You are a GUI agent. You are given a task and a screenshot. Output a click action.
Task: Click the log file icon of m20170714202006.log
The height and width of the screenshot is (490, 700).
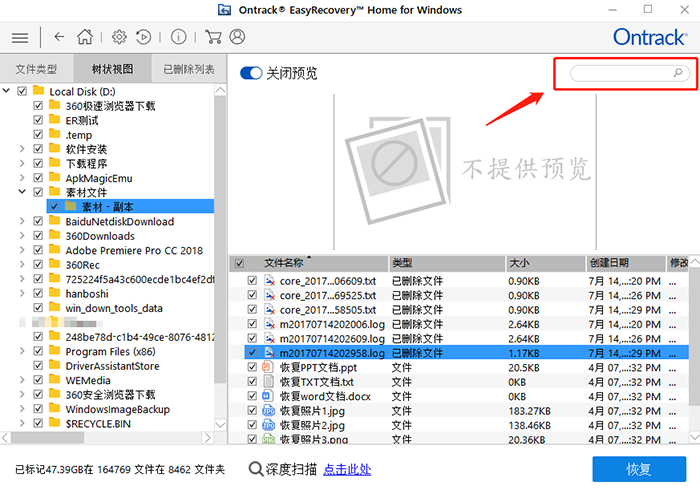pyautogui.click(x=269, y=324)
